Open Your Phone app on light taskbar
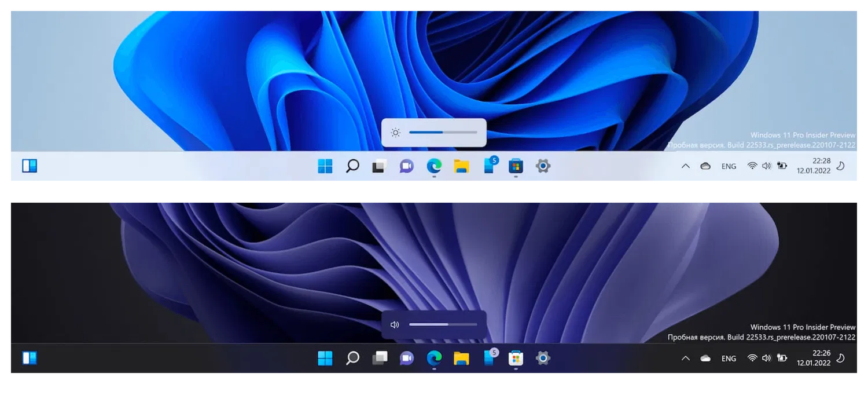Screen dimensions: 868x395 pyautogui.click(x=490, y=165)
